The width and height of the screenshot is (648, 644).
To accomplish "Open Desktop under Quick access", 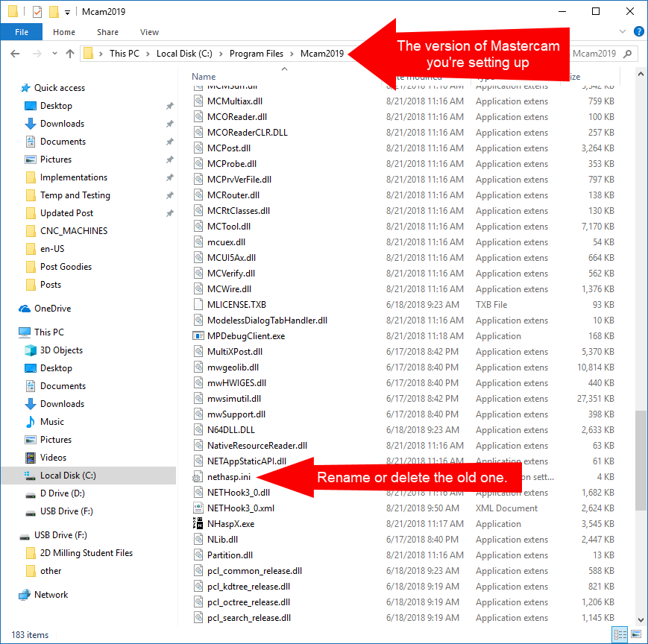I will tap(56, 106).
